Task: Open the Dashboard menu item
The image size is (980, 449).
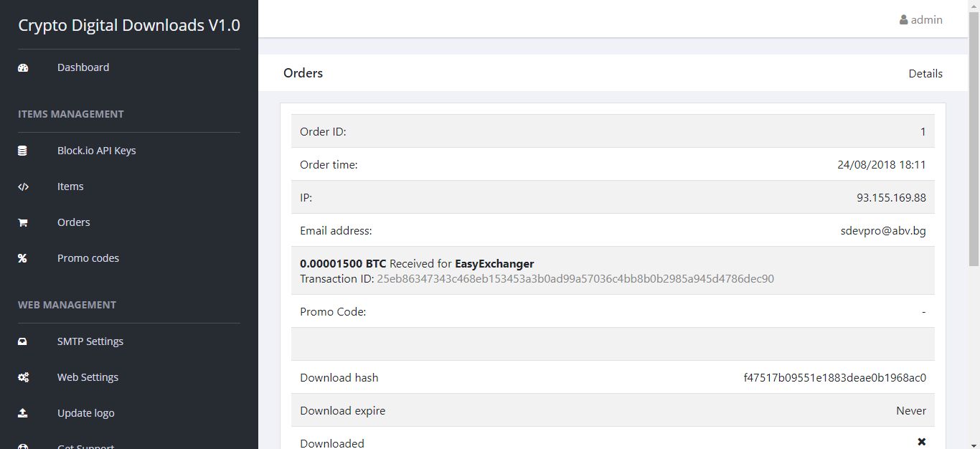Action: [x=83, y=67]
